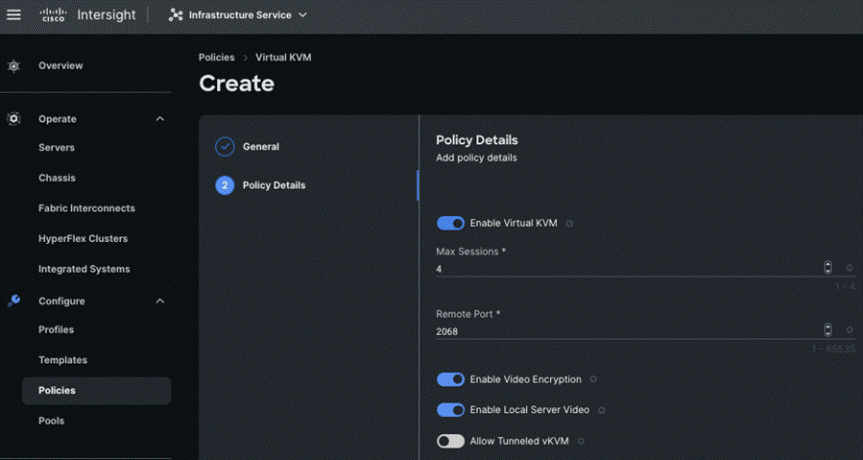This screenshot has width=863, height=460.
Task: Collapse the Configure section chevron
Action: click(x=160, y=301)
